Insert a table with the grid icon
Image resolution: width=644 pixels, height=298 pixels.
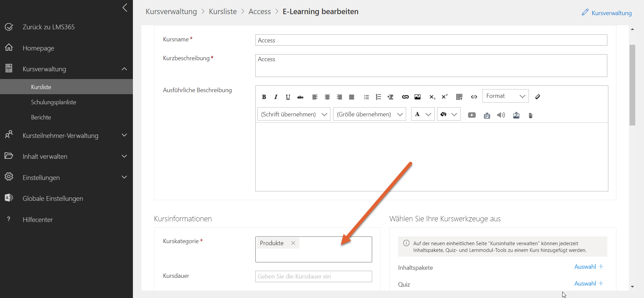pos(459,97)
